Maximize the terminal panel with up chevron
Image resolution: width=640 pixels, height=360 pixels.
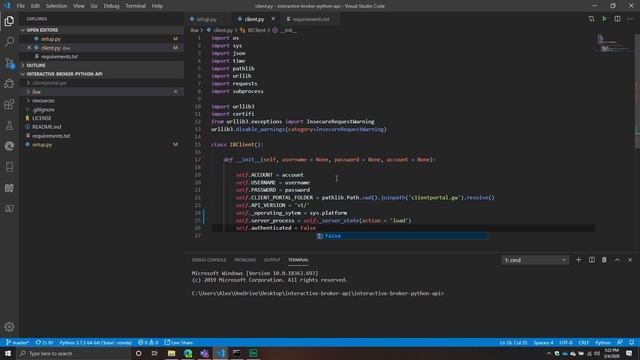point(617,260)
